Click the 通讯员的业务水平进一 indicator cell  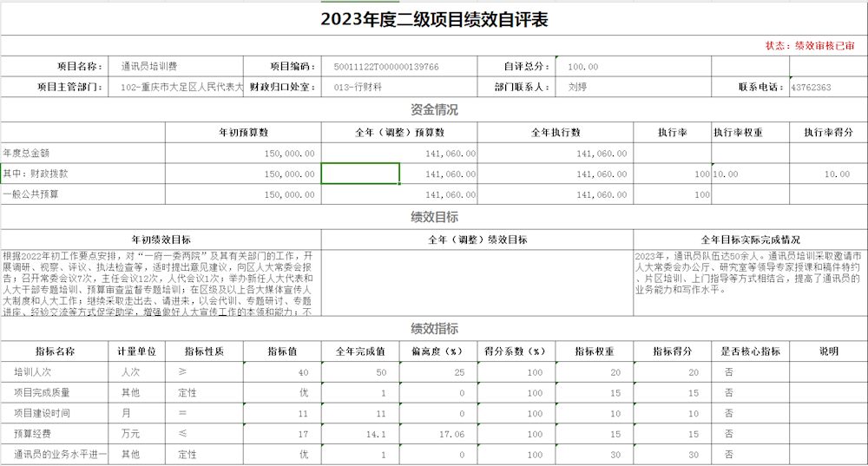[60, 455]
